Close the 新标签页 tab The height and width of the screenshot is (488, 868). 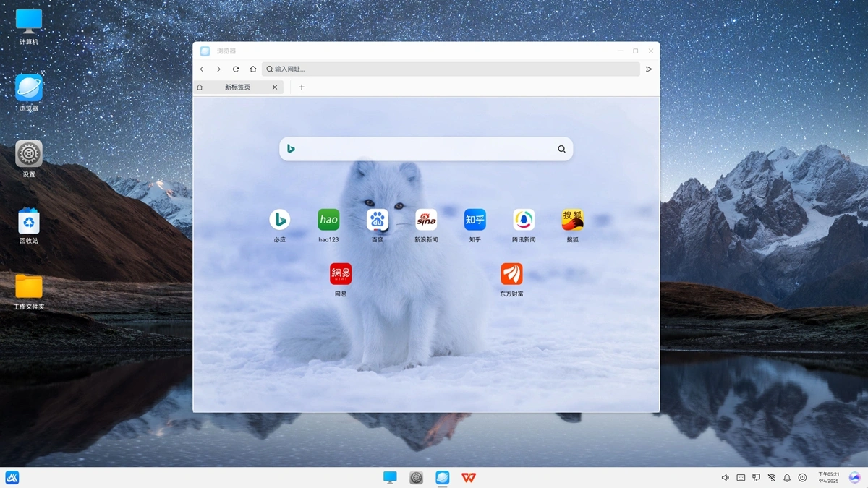[x=275, y=87]
